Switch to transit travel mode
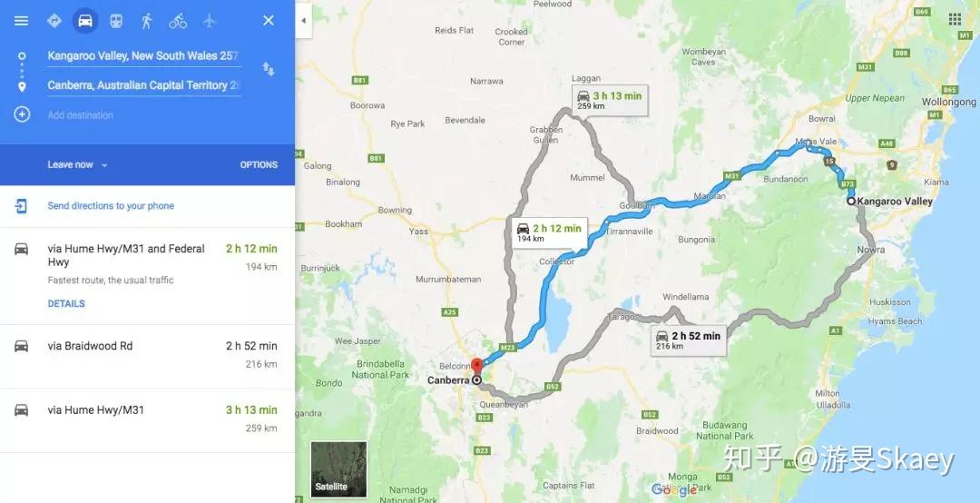This screenshot has width=980, height=503. click(116, 21)
